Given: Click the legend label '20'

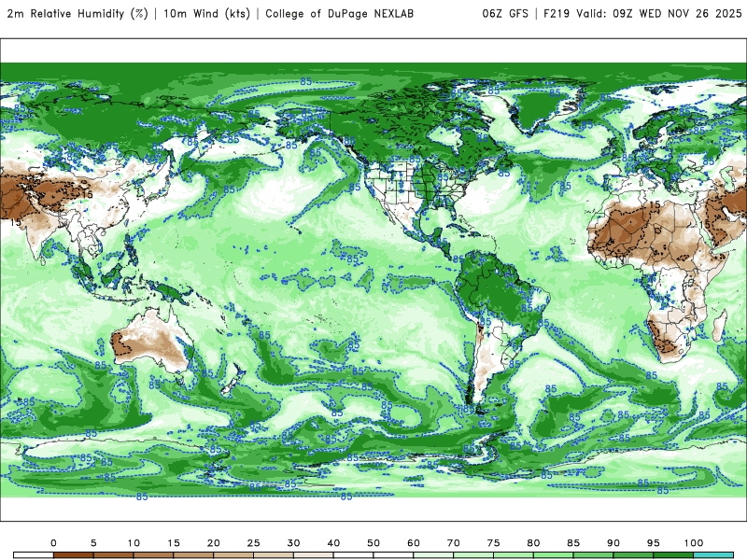Looking at the screenshot, I should (214, 543).
